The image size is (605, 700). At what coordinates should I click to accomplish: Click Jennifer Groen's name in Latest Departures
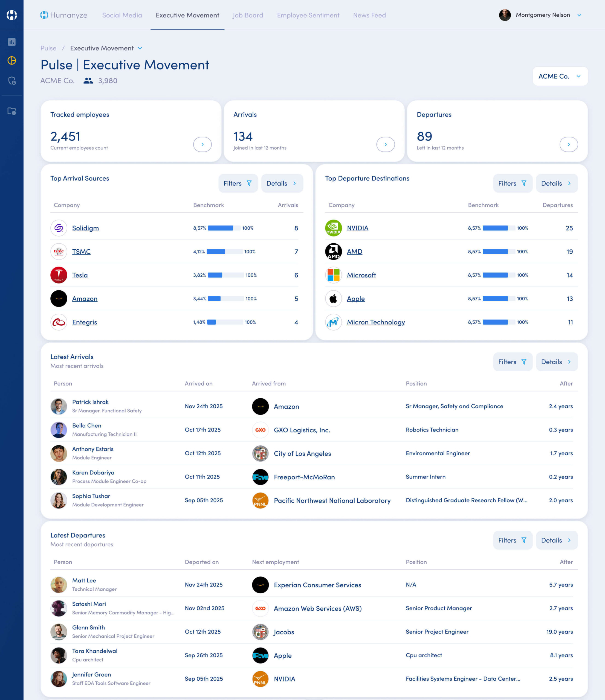pyautogui.click(x=92, y=675)
